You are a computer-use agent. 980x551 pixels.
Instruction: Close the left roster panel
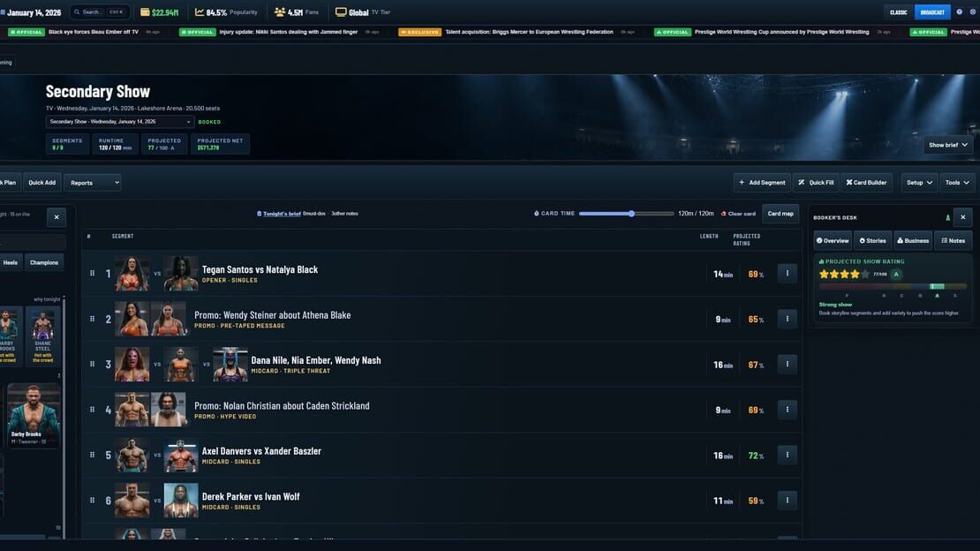click(x=57, y=217)
